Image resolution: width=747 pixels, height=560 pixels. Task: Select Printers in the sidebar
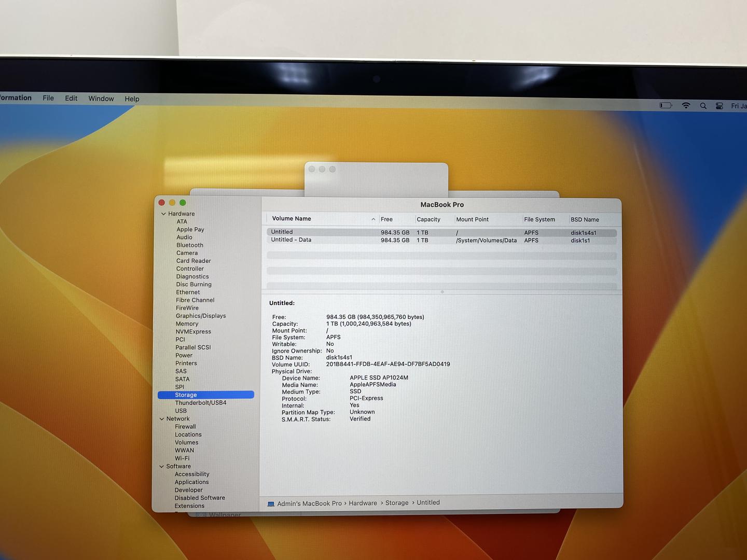tap(186, 363)
